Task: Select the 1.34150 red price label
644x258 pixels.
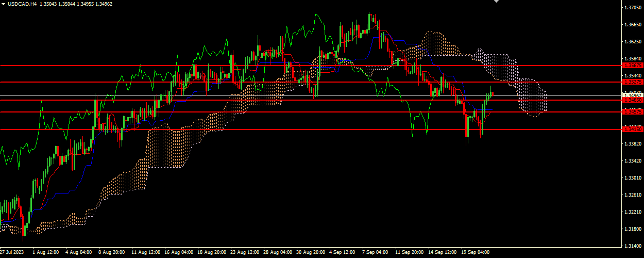Action: tap(632, 129)
